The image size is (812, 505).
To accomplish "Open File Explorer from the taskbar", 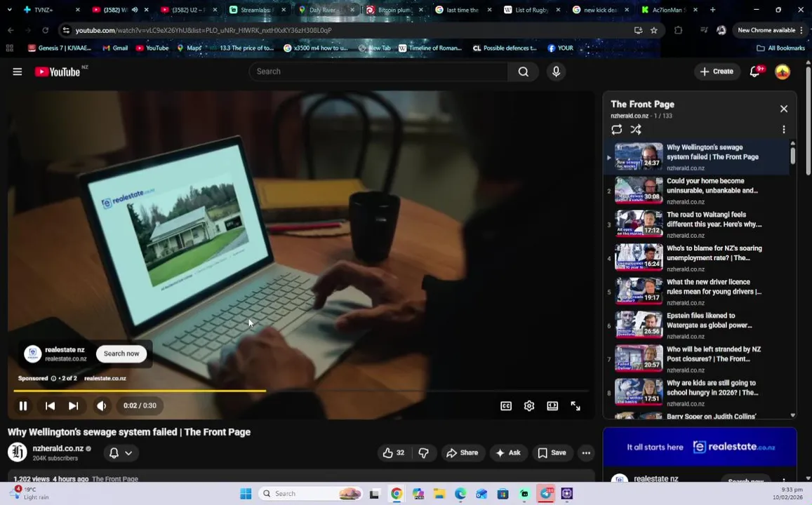I will click(x=439, y=494).
